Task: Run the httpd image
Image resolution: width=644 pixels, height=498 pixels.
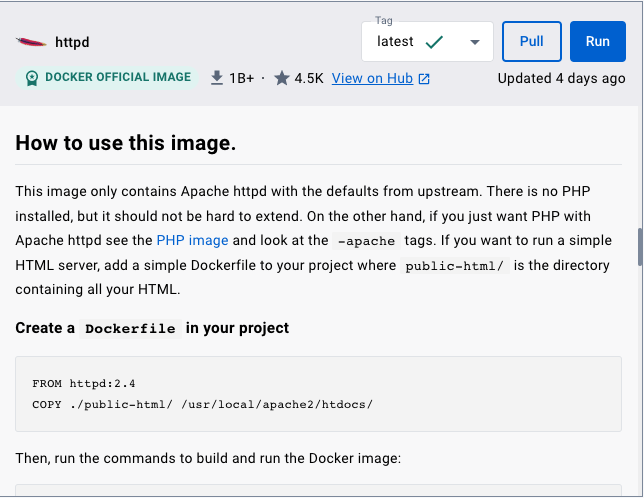Action: coord(598,41)
